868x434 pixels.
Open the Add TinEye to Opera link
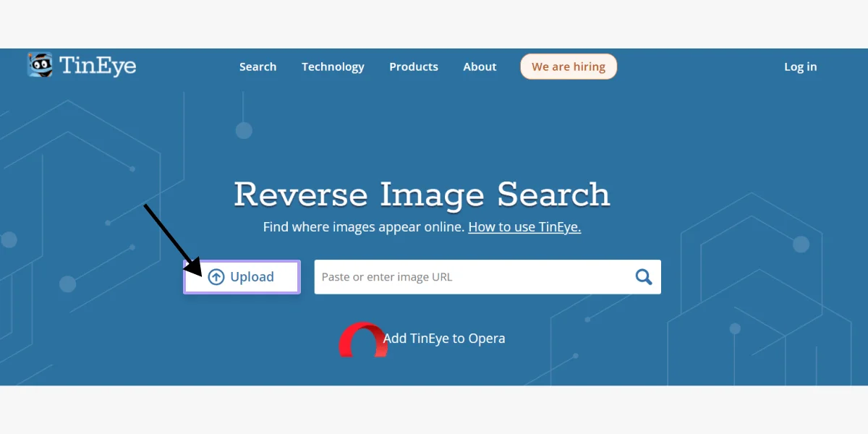click(x=444, y=339)
